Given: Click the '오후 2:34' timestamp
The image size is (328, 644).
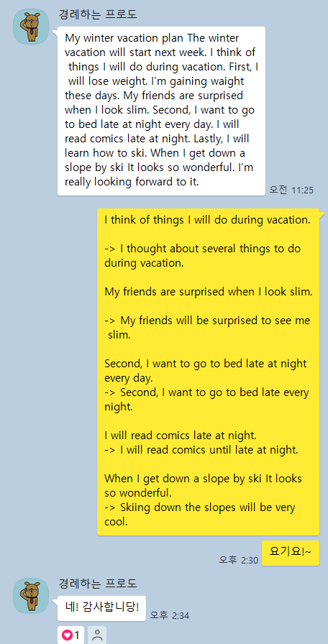Looking at the screenshot, I should [169, 615].
